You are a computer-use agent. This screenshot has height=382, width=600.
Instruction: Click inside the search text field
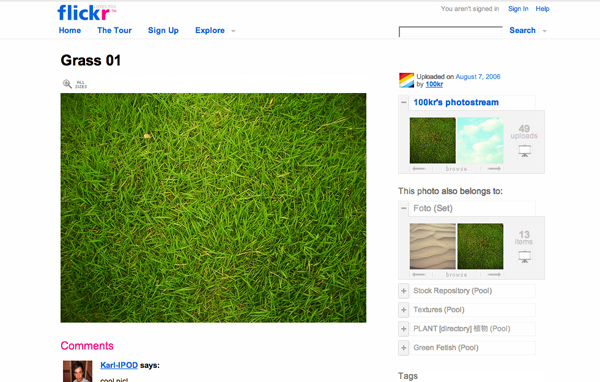(450, 31)
